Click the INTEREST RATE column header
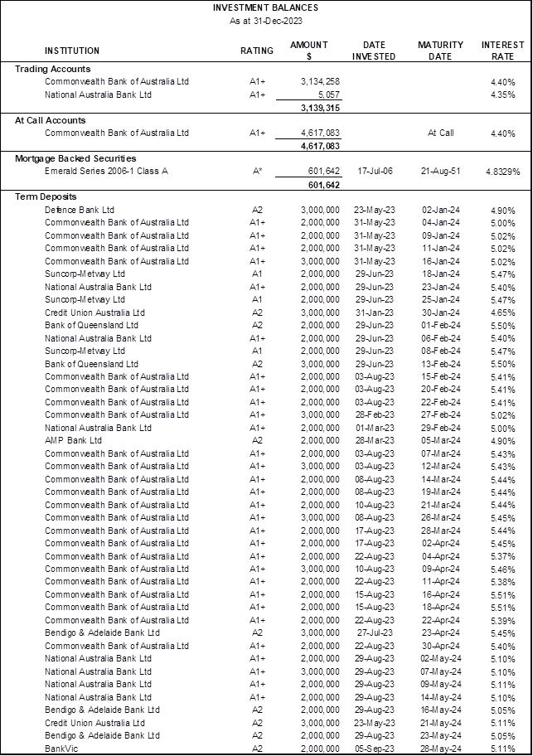Viewport: 533px width, 756px height. point(502,51)
